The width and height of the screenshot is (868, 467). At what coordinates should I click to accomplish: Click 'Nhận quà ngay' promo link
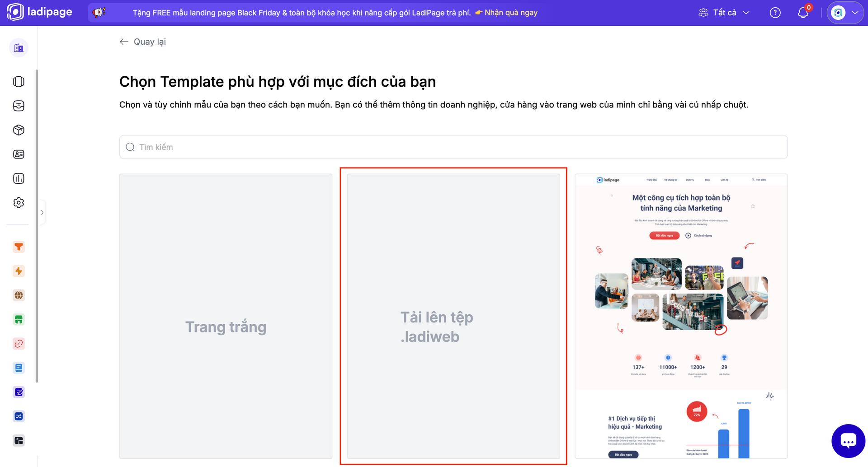pos(510,13)
